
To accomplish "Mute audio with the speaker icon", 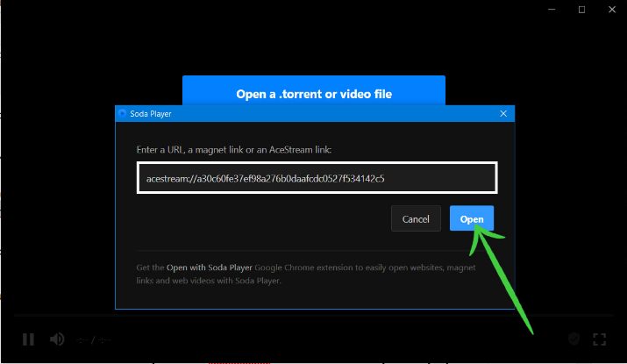I will pos(57,339).
